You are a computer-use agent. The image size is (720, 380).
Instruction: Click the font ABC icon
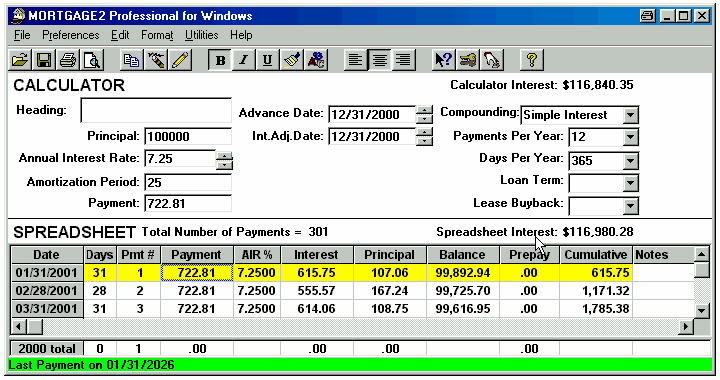click(x=316, y=60)
